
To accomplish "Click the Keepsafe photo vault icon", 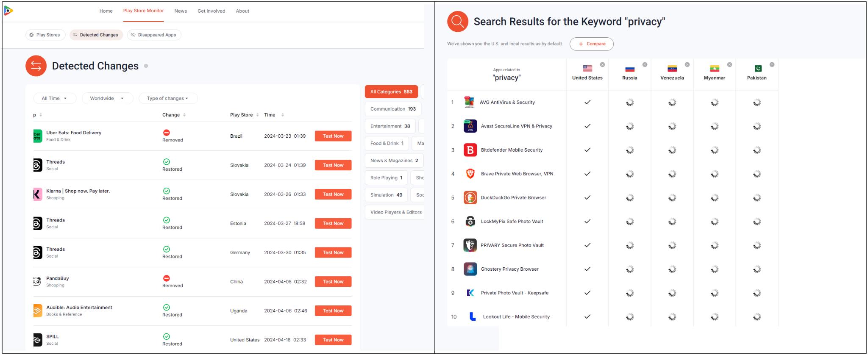I will [470, 293].
